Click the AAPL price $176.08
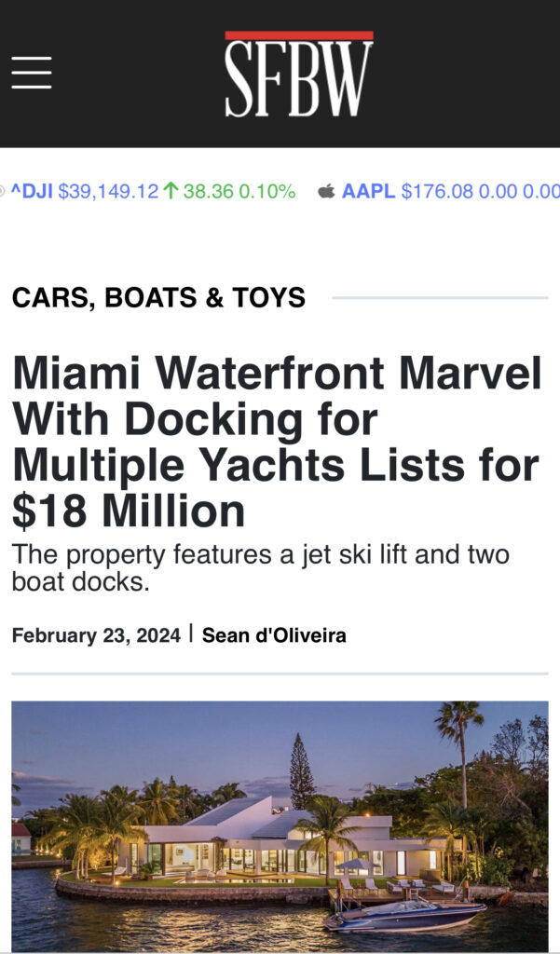The width and height of the screenshot is (560, 954). point(437,192)
